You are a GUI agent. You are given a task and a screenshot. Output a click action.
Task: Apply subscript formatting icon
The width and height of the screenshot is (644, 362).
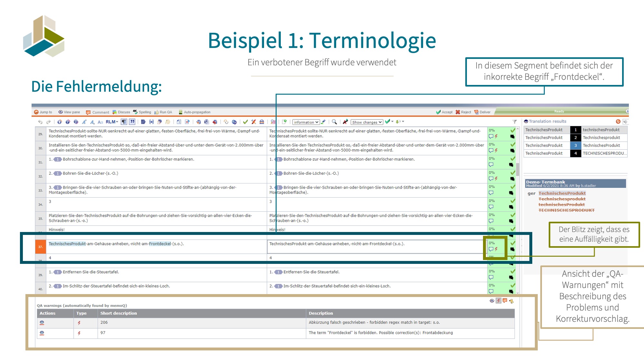[x=92, y=122]
